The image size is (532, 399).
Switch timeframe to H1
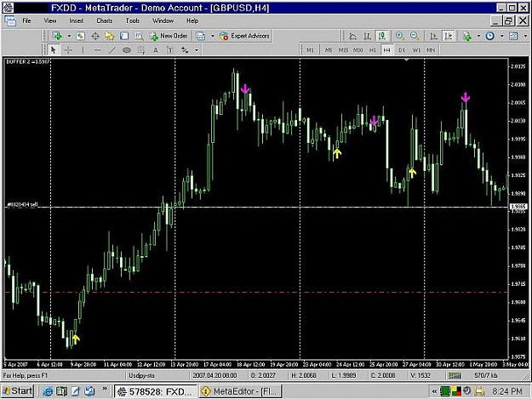[x=373, y=50]
